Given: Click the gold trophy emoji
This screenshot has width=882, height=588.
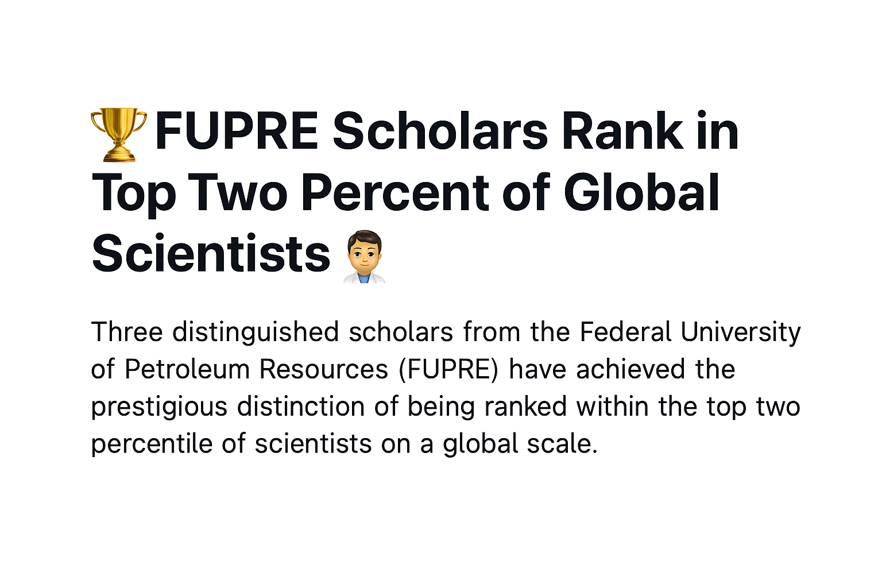Looking at the screenshot, I should tap(119, 134).
